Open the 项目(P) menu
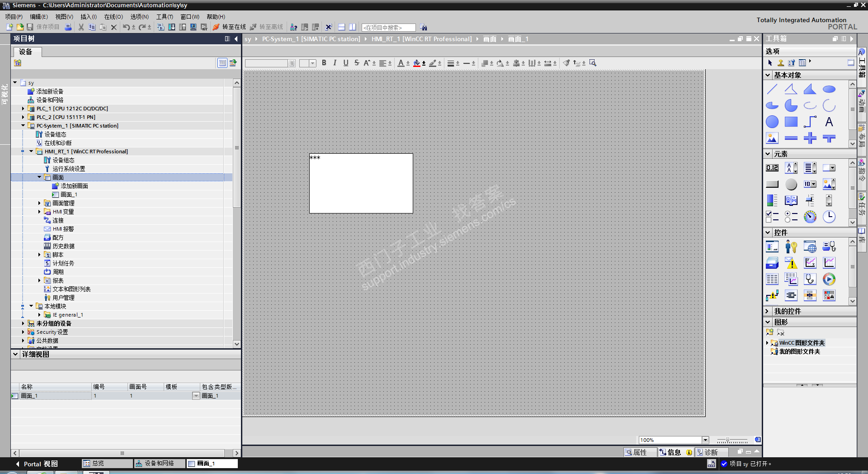Image resolution: width=868 pixels, height=474 pixels. pos(14,17)
